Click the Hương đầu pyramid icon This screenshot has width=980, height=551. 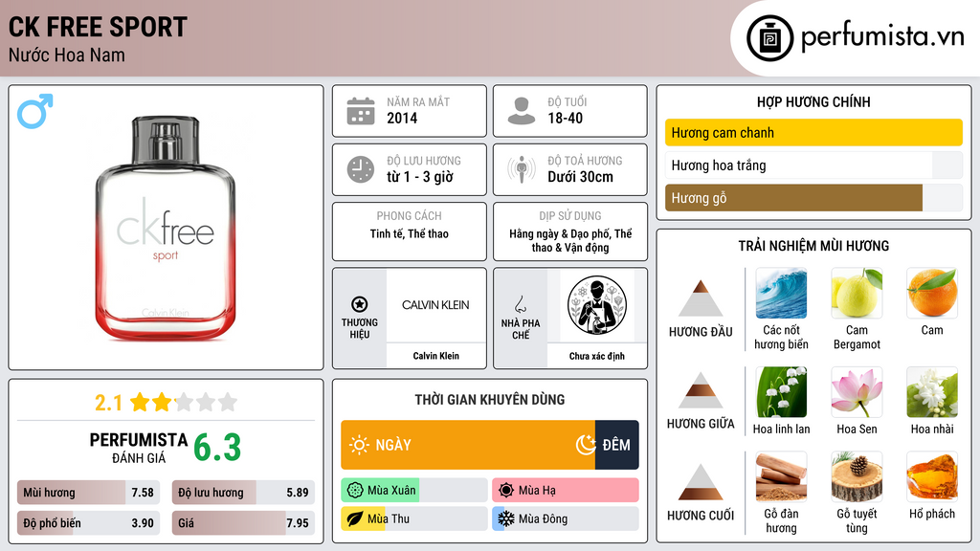point(701,298)
